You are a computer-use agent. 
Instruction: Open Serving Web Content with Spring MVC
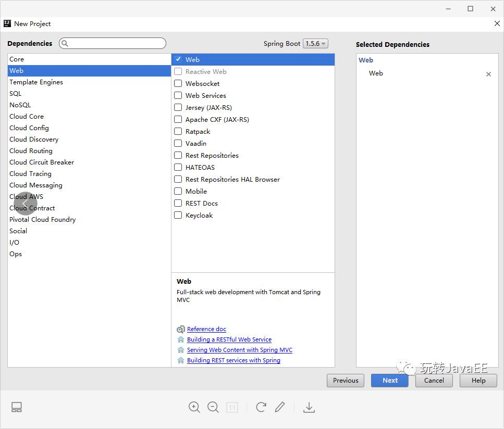240,350
